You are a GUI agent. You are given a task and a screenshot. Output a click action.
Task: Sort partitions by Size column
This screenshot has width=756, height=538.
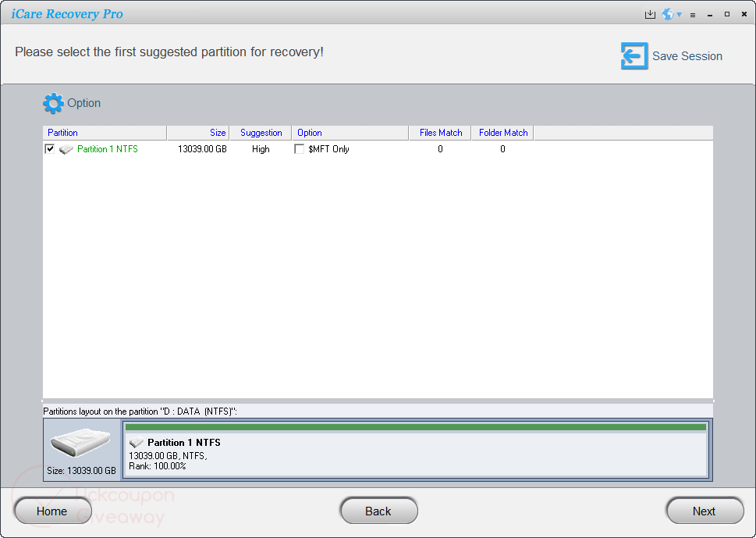point(217,133)
